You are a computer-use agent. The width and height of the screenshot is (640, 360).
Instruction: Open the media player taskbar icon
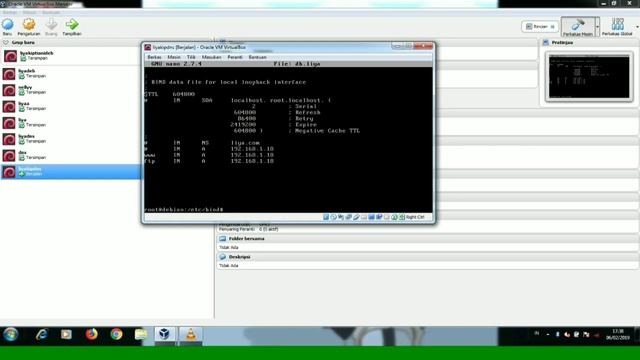(x=66, y=335)
